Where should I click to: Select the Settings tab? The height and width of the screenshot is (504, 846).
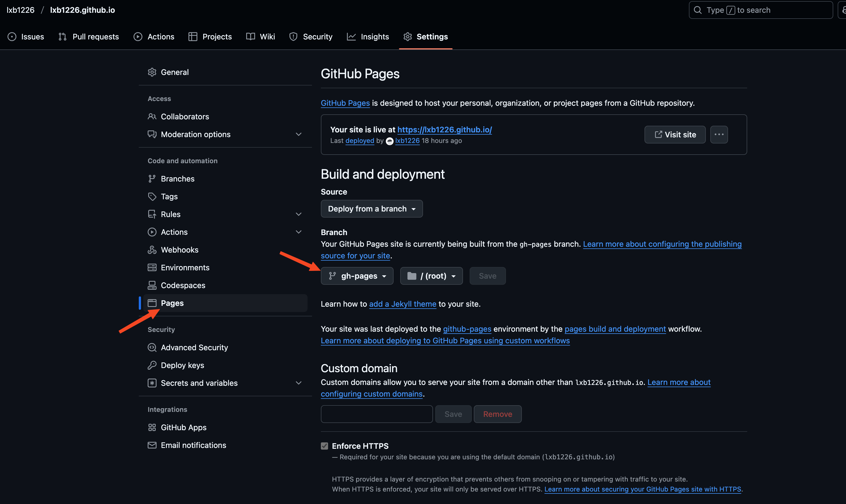[425, 37]
